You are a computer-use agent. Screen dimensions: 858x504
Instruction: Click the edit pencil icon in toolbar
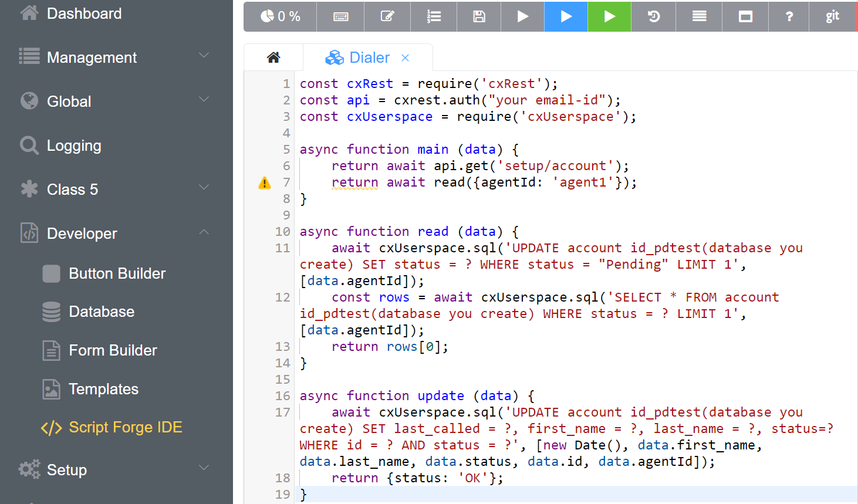point(387,16)
